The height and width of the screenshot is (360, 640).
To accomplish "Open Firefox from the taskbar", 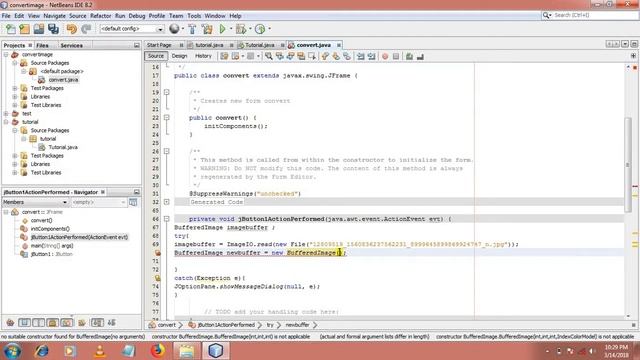I will (x=158, y=351).
